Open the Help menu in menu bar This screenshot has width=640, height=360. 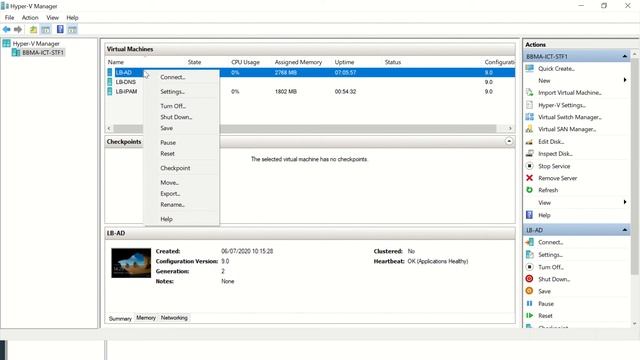(x=72, y=18)
